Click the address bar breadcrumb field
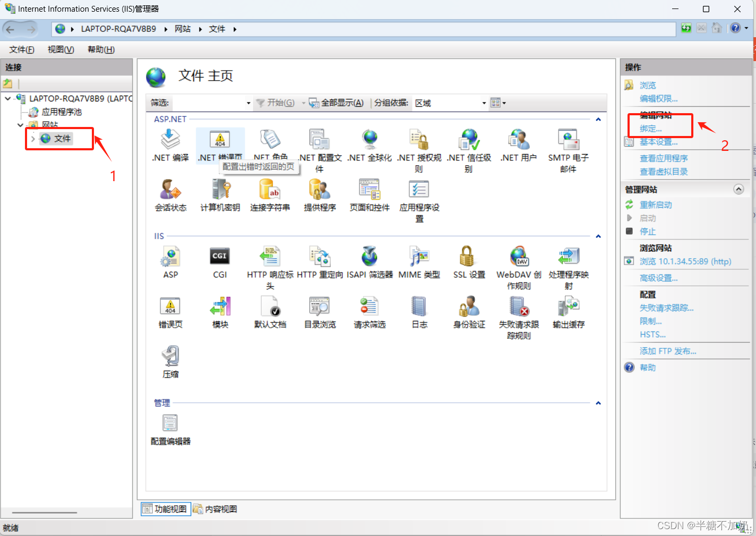This screenshot has height=536, width=756. click(x=364, y=29)
